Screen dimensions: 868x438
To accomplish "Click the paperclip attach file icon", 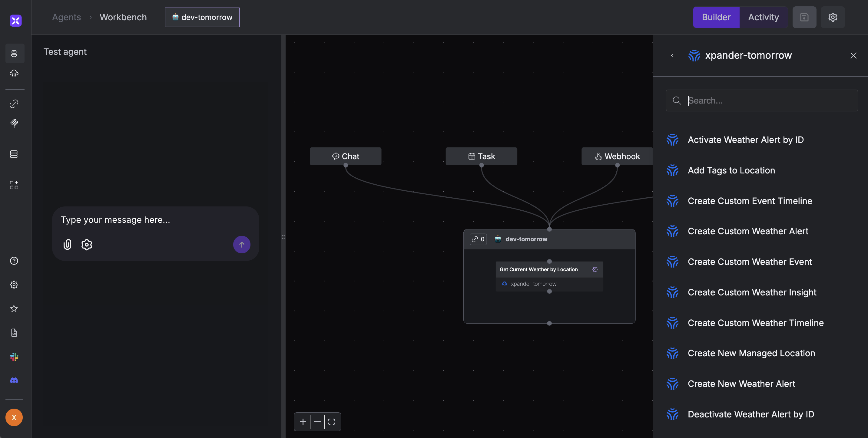I will [68, 244].
